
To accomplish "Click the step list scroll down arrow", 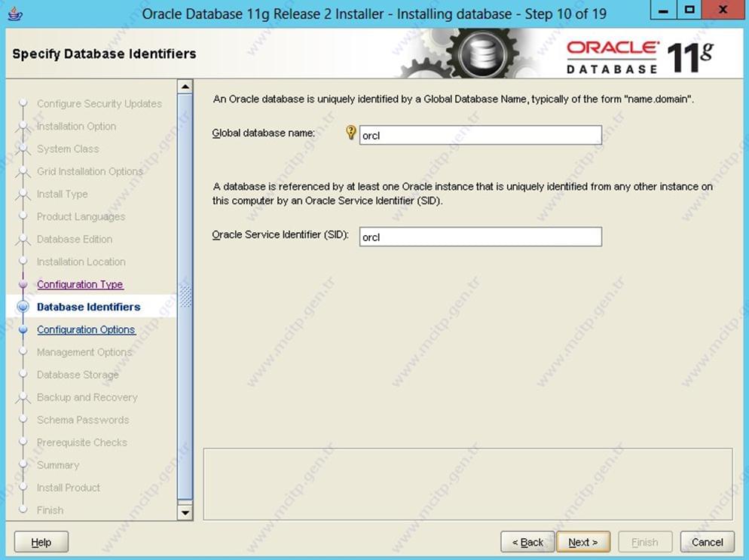I will (185, 513).
